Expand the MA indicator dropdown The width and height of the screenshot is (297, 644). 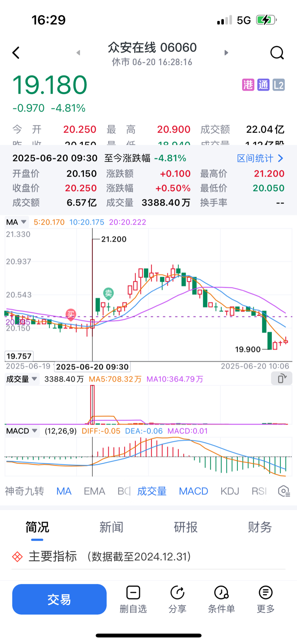(x=16, y=222)
